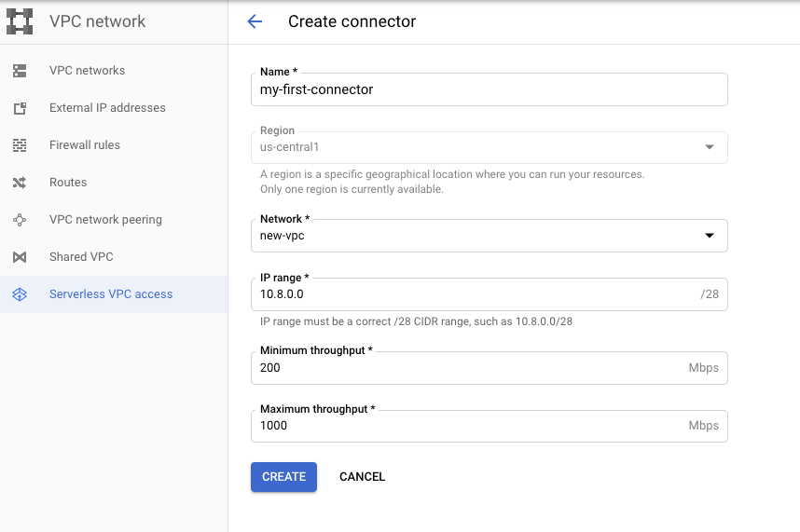This screenshot has width=800, height=532.
Task: Click into the IP range field
Action: coord(490,294)
